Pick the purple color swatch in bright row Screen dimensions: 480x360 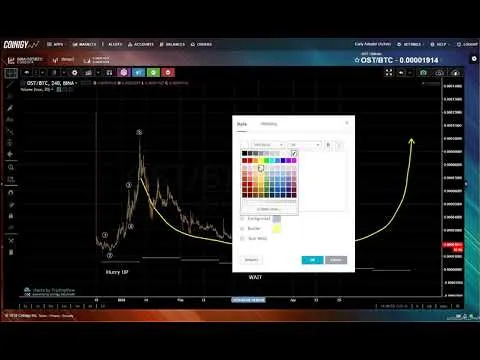[288, 161]
